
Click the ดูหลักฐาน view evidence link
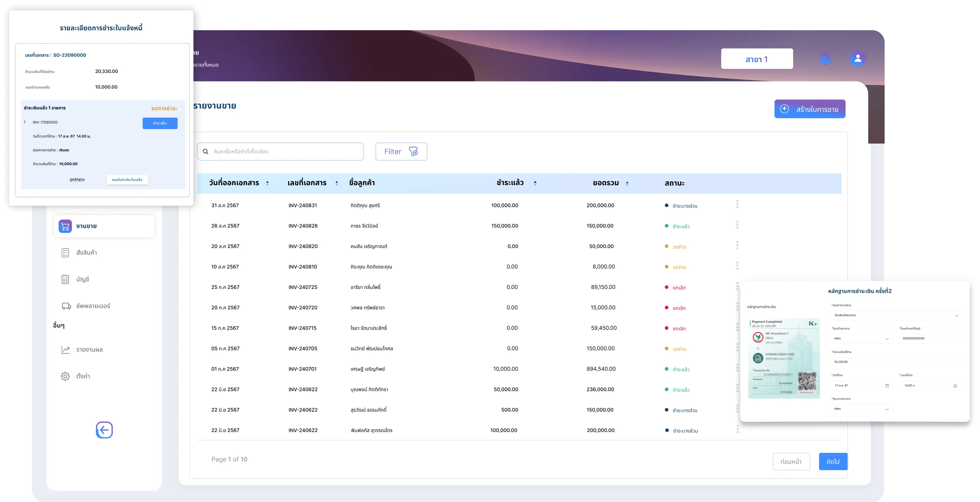pos(77,179)
